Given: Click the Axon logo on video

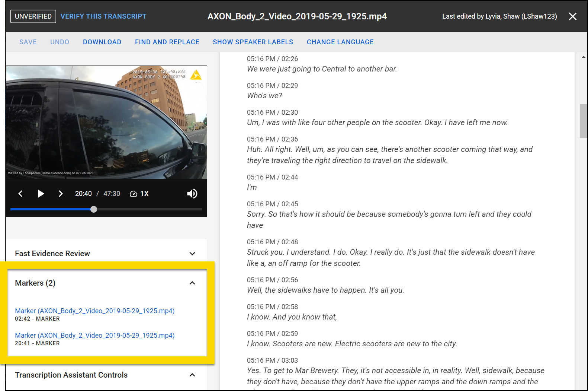Looking at the screenshot, I should (196, 75).
